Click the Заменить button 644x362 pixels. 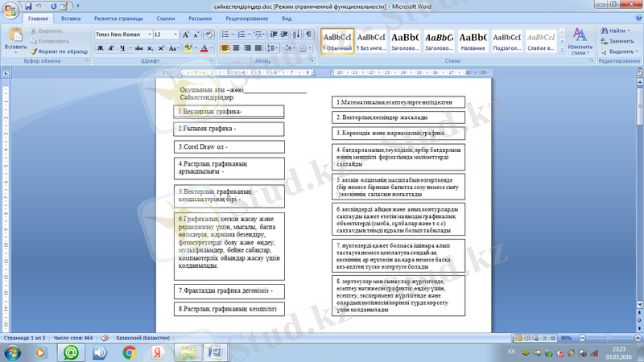click(x=616, y=40)
